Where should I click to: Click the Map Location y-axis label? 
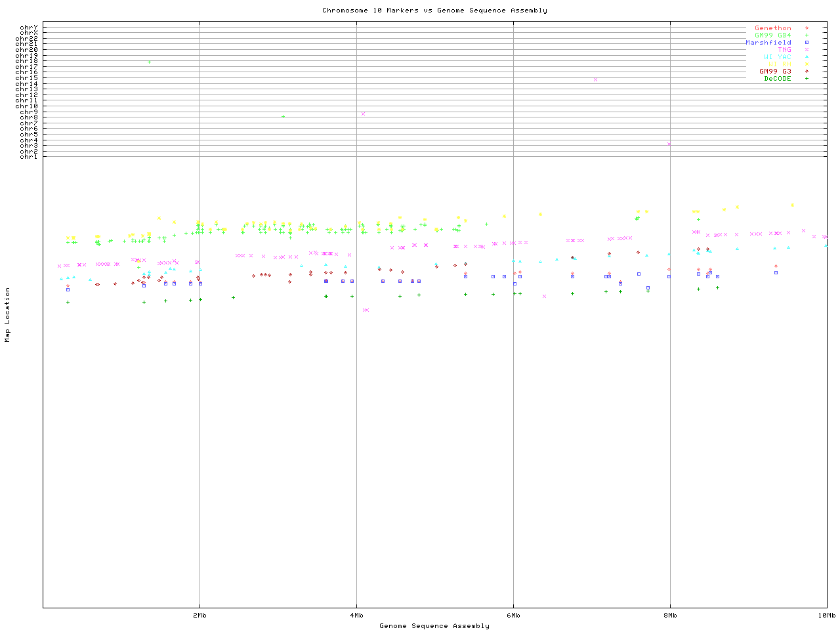coord(8,315)
